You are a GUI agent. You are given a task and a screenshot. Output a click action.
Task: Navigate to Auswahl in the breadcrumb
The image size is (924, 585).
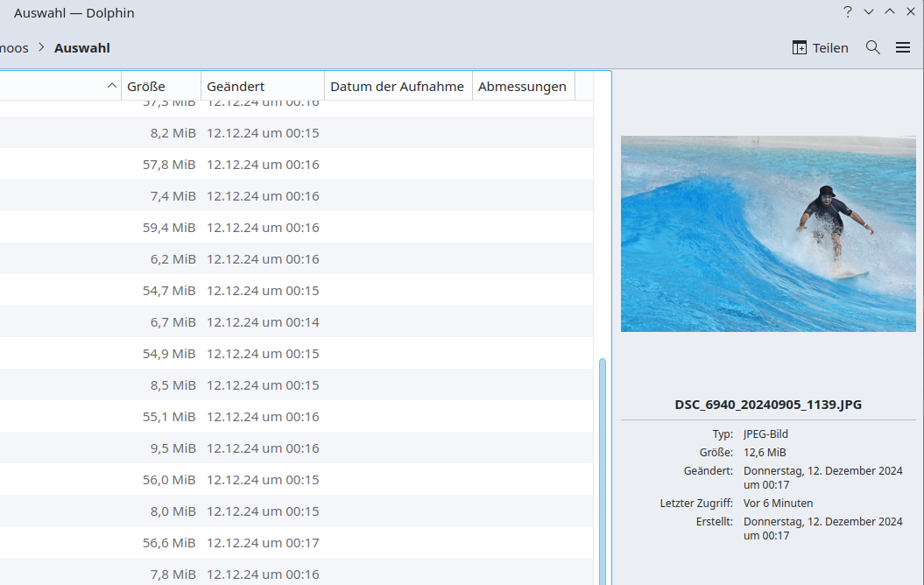click(82, 47)
